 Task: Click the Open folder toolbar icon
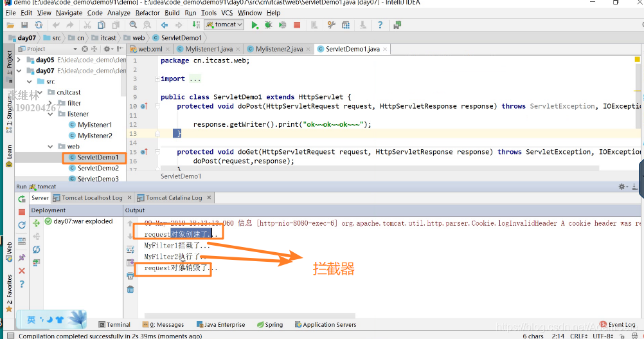(x=10, y=25)
